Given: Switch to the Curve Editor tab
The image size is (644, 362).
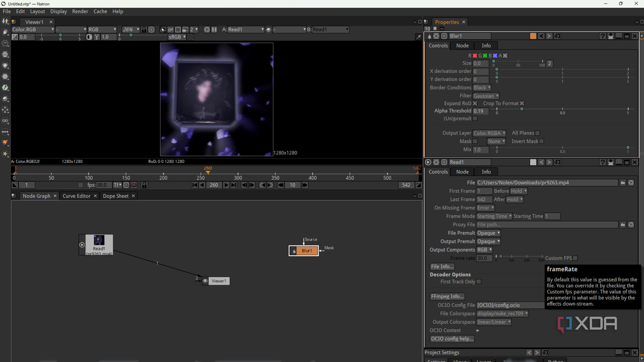Looking at the screenshot, I should pyautogui.click(x=76, y=196).
